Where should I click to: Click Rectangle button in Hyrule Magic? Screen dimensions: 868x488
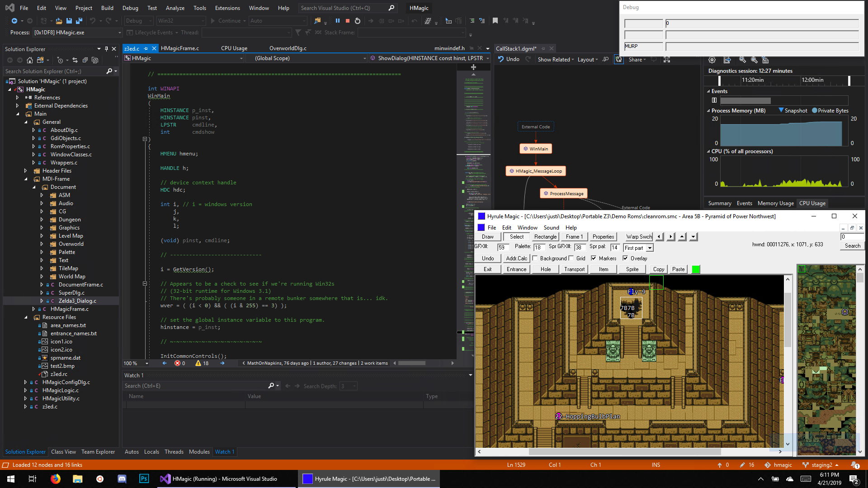point(545,237)
